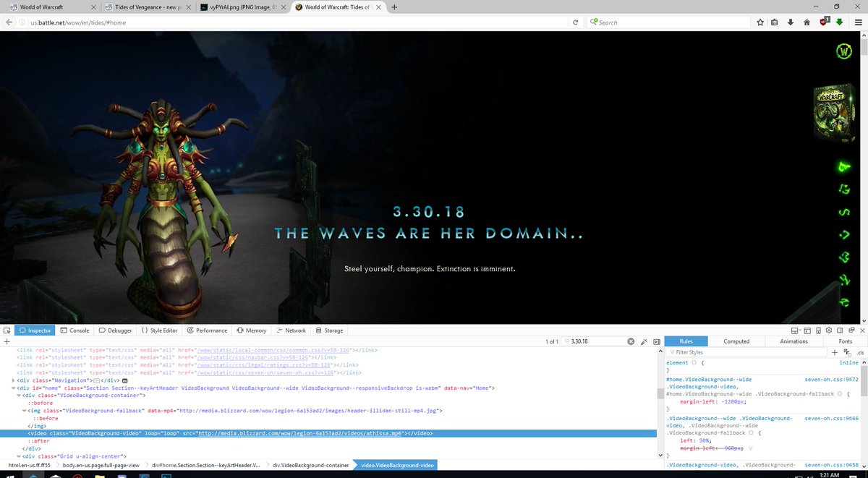Image resolution: width=868 pixels, height=478 pixels.
Task: Pick a color with the eyedropper icon
Action: [x=644, y=341]
